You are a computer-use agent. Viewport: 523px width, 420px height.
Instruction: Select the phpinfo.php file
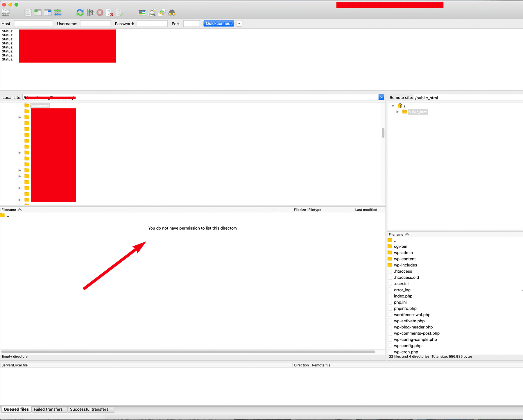pyautogui.click(x=405, y=308)
